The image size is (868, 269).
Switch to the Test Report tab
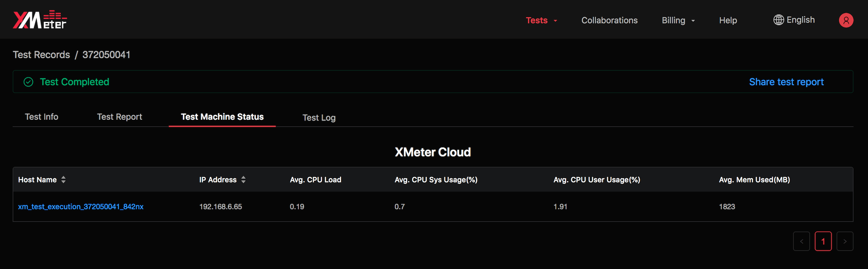click(119, 117)
